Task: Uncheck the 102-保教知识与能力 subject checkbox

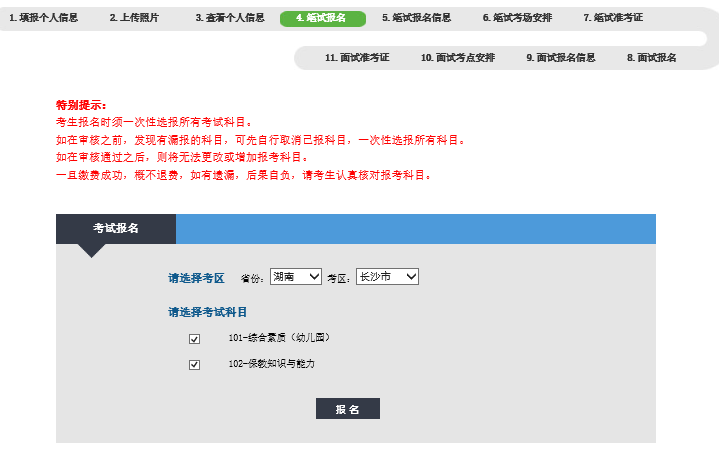Action: tap(195, 365)
